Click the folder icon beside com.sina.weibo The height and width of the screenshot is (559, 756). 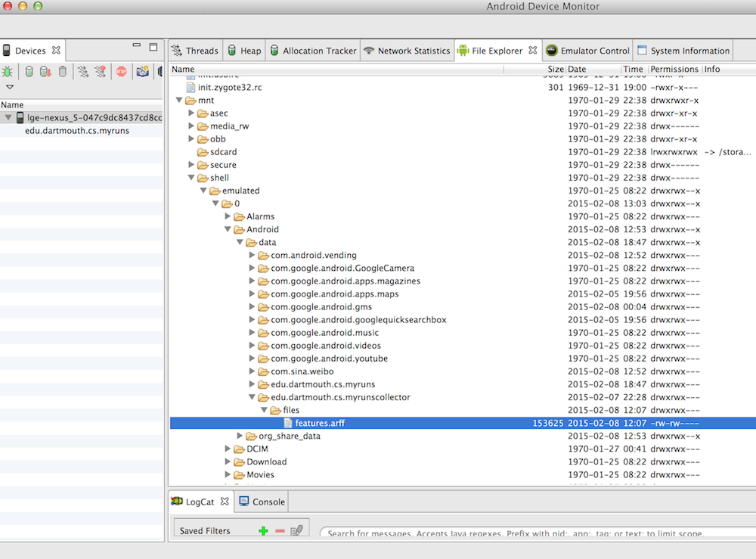[263, 371]
